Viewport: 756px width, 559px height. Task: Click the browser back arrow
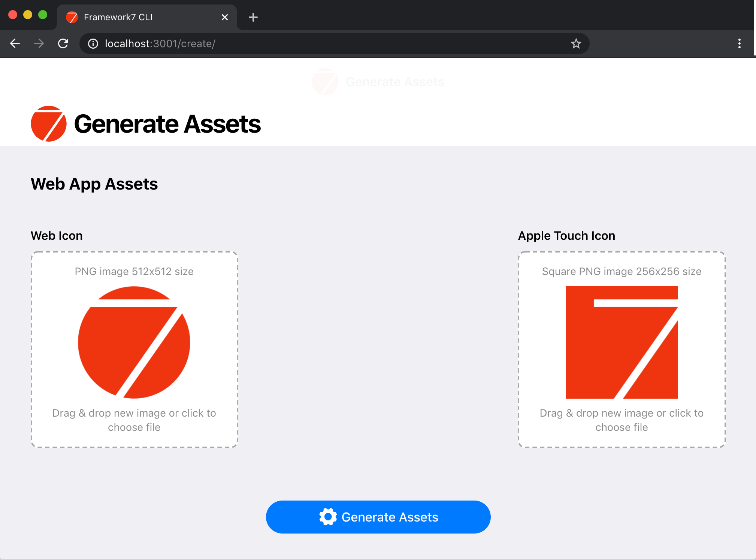pos(15,43)
